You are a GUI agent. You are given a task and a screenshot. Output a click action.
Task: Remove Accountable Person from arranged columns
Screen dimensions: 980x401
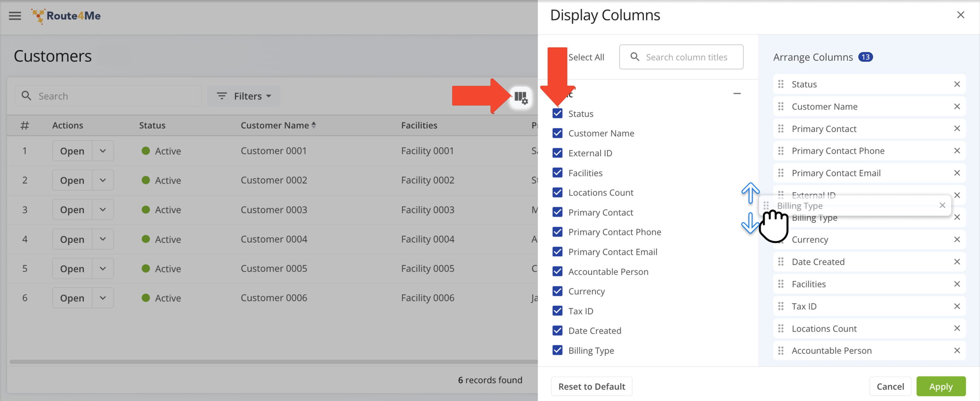coord(957,350)
